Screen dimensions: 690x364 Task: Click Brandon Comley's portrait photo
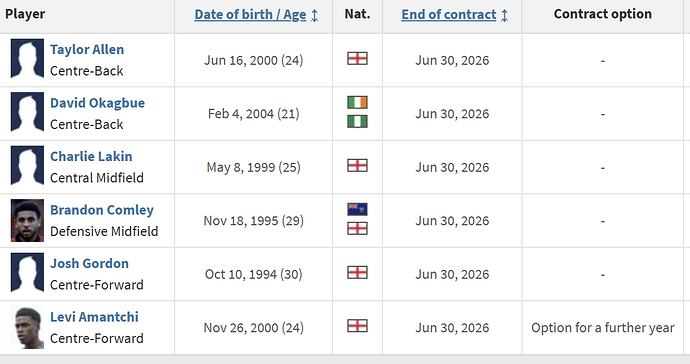[x=27, y=221]
